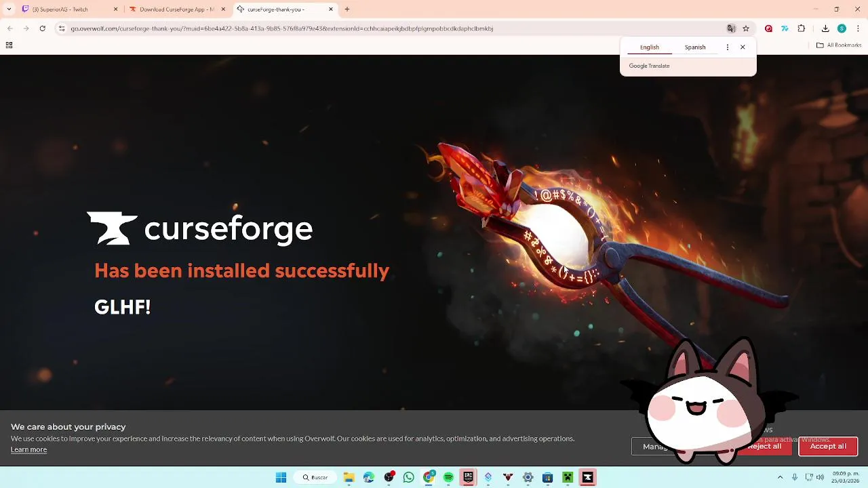This screenshot has width=868, height=488.
Task: Open Microsoft Store from the taskbar
Action: pos(548,478)
